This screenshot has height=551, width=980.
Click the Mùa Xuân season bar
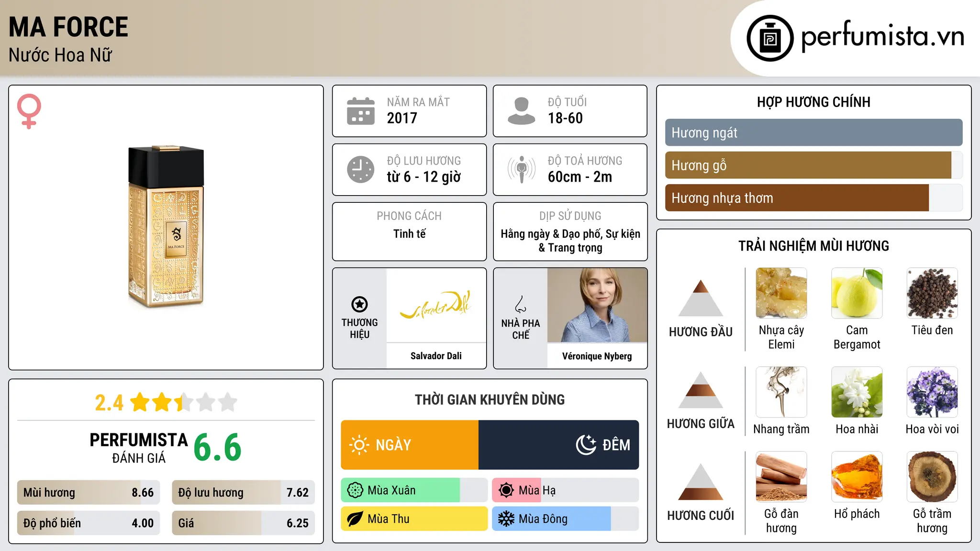click(414, 490)
